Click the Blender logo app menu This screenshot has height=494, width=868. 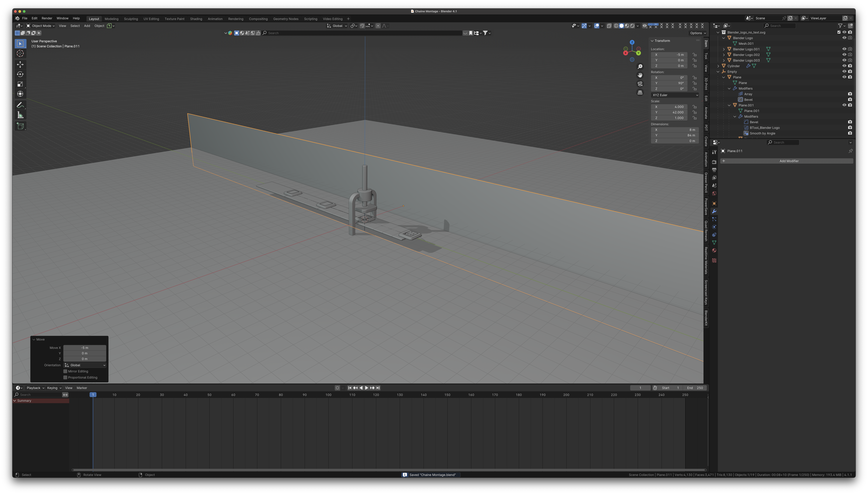(x=17, y=18)
